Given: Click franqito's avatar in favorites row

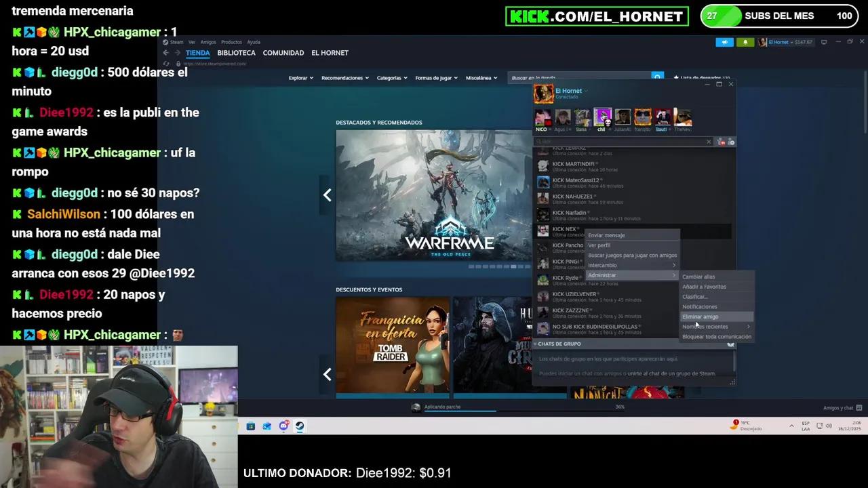Looking at the screenshot, I should [x=642, y=118].
